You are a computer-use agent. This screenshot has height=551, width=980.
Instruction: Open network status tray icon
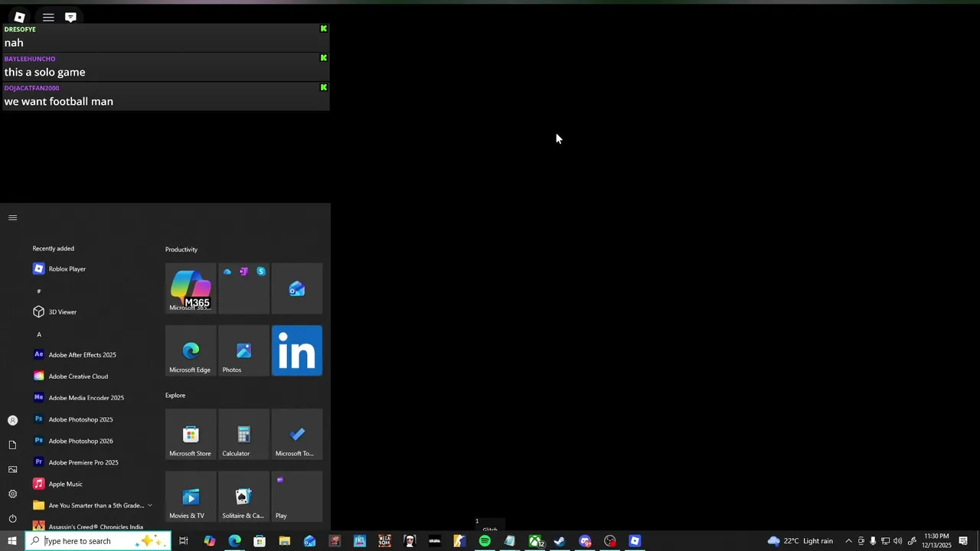pos(885,541)
